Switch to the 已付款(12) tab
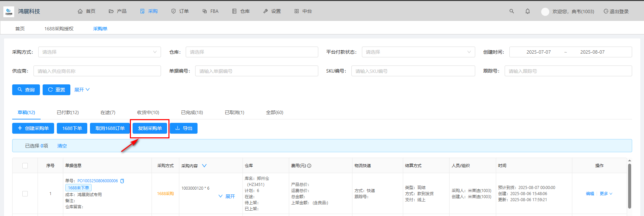Screen dimensions: 644x216 (x=68, y=112)
